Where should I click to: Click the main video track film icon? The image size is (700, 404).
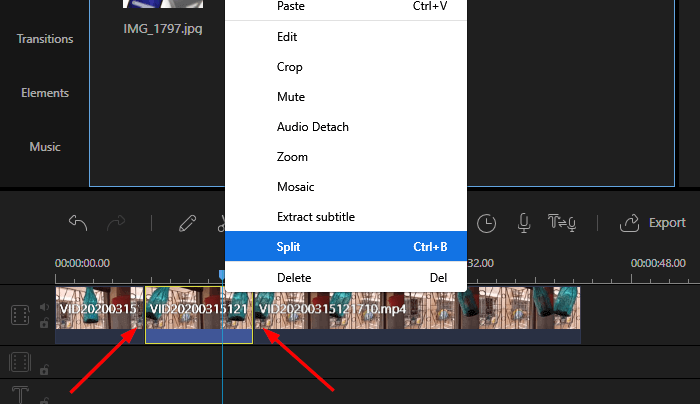pyautogui.click(x=20, y=315)
